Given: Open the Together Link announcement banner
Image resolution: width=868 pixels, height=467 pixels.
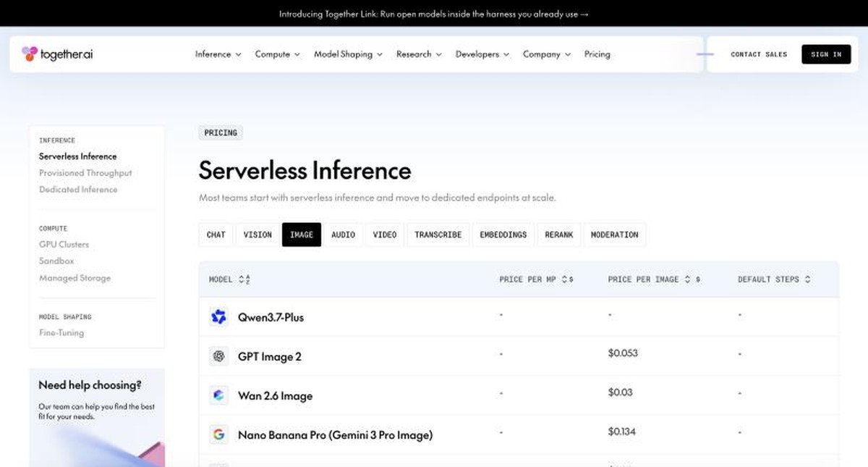Looking at the screenshot, I should 434,14.
